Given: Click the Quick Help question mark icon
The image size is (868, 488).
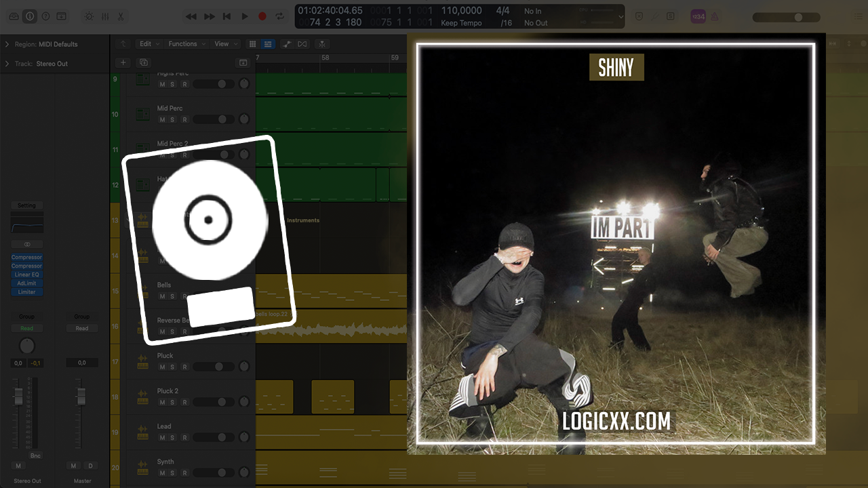Looking at the screenshot, I should (45, 16).
